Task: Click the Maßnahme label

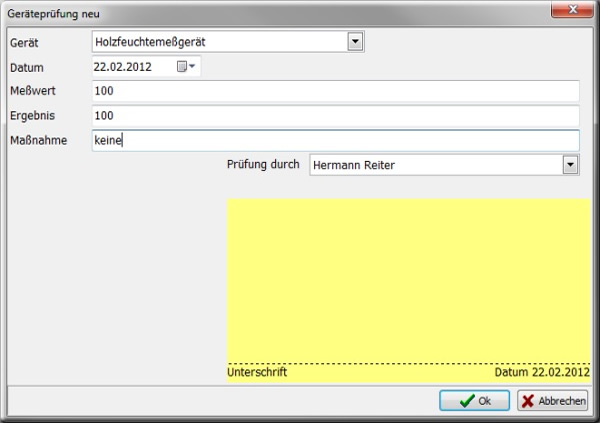Action: point(39,140)
